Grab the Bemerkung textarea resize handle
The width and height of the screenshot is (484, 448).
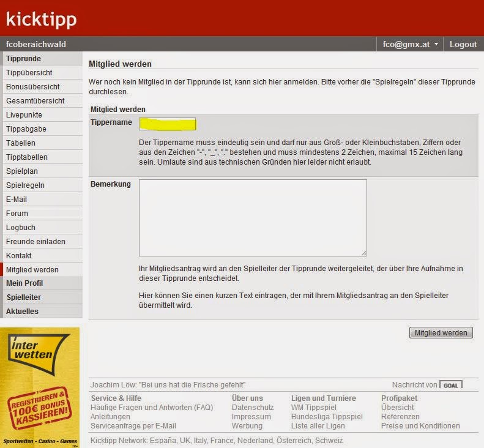[x=364, y=253]
